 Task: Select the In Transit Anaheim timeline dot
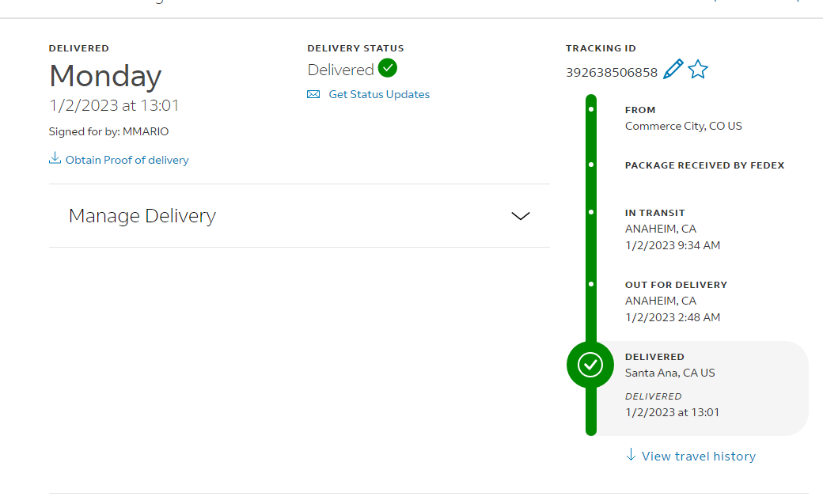591,212
